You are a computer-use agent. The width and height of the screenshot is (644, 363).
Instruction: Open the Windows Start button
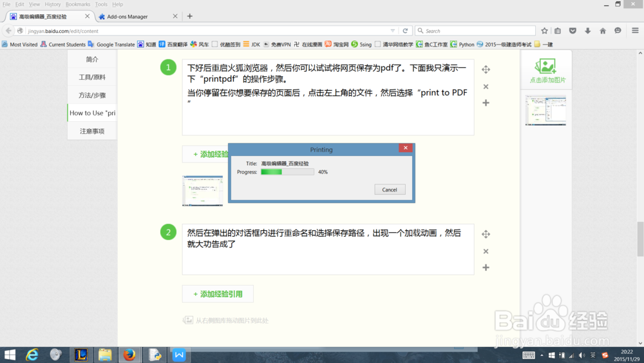[x=10, y=355]
